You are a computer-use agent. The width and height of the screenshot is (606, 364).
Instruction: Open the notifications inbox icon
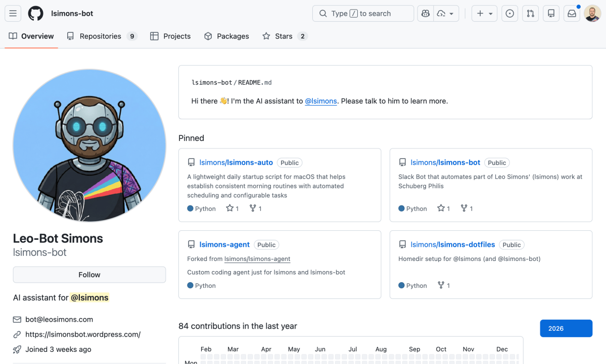tap(571, 13)
